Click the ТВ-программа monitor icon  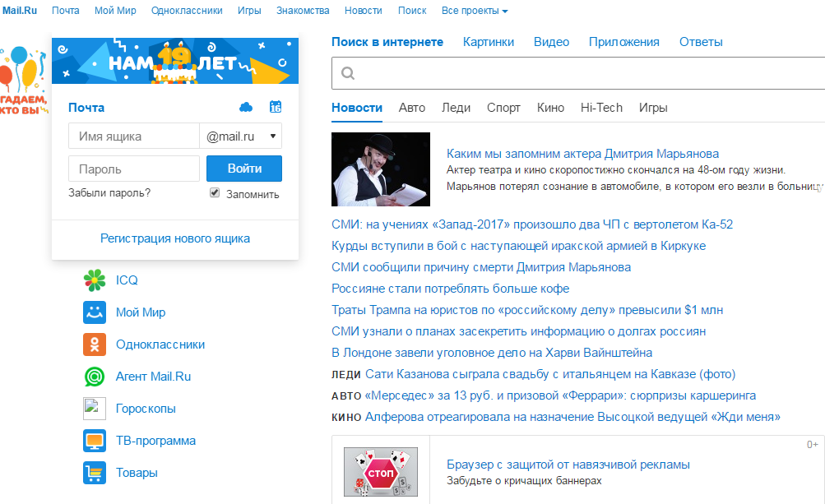(x=95, y=441)
